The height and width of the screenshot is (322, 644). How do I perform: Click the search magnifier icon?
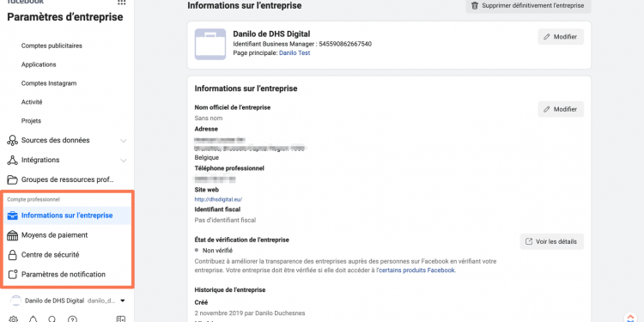52,319
